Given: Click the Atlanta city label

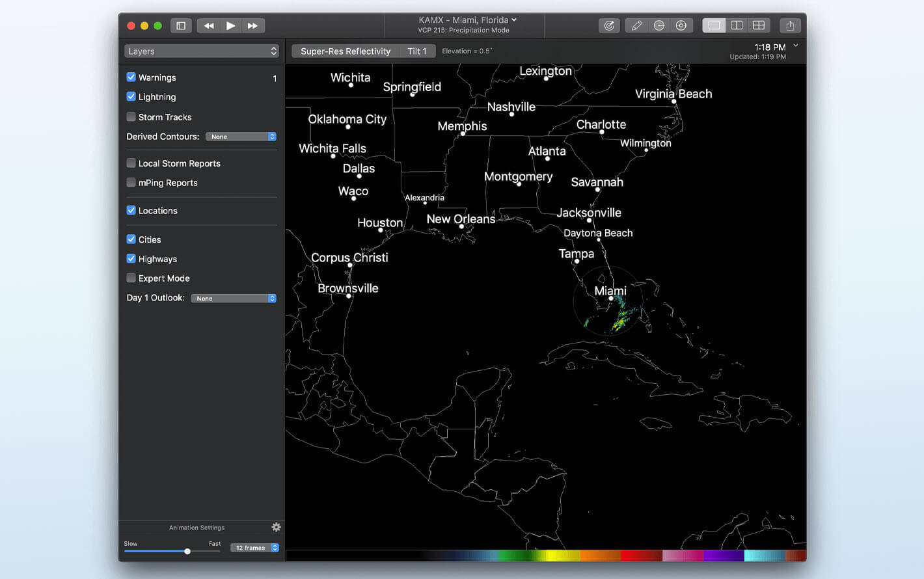Looking at the screenshot, I should click(547, 151).
